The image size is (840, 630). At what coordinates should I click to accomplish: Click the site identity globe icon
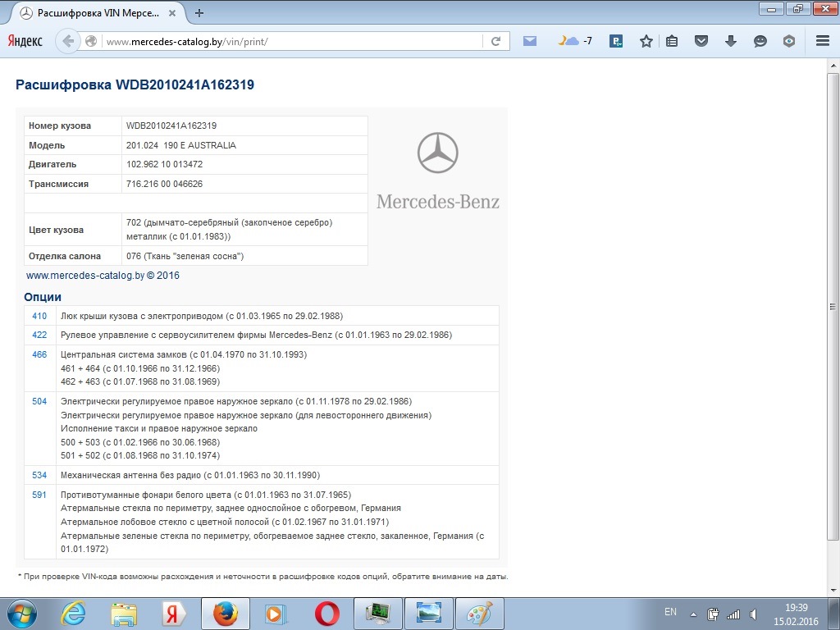(91, 41)
